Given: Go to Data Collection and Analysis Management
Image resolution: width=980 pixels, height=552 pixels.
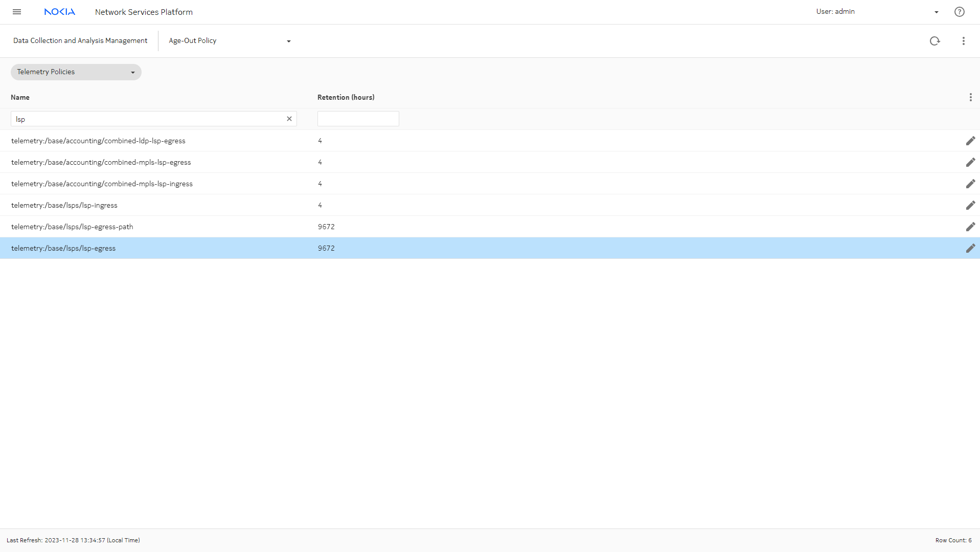Looking at the screenshot, I should [x=80, y=40].
